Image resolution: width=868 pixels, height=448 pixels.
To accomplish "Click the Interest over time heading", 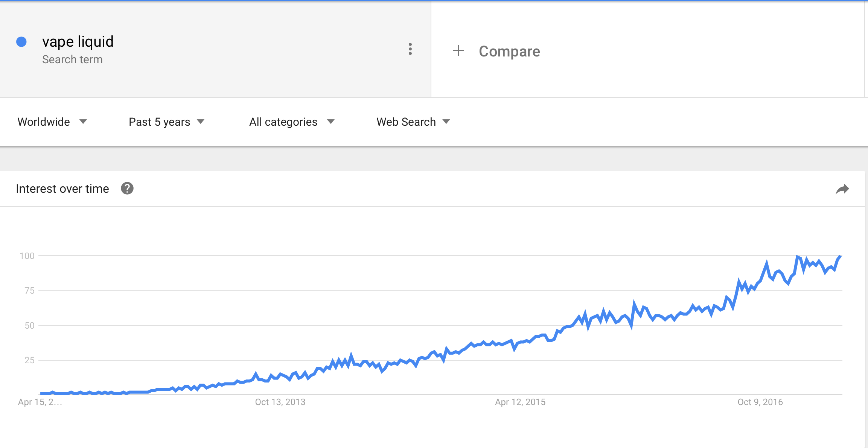I will [62, 189].
